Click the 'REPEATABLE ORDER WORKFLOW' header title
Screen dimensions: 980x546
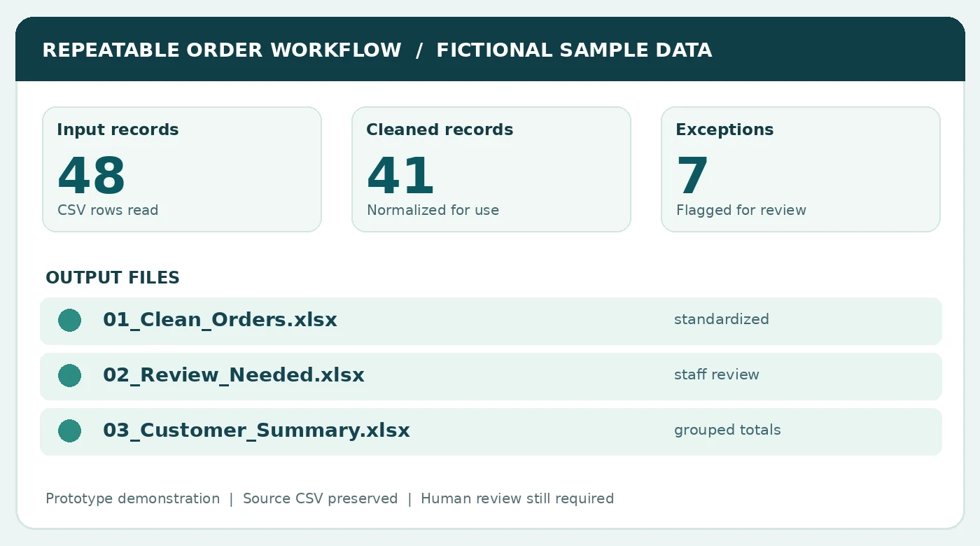pos(222,50)
